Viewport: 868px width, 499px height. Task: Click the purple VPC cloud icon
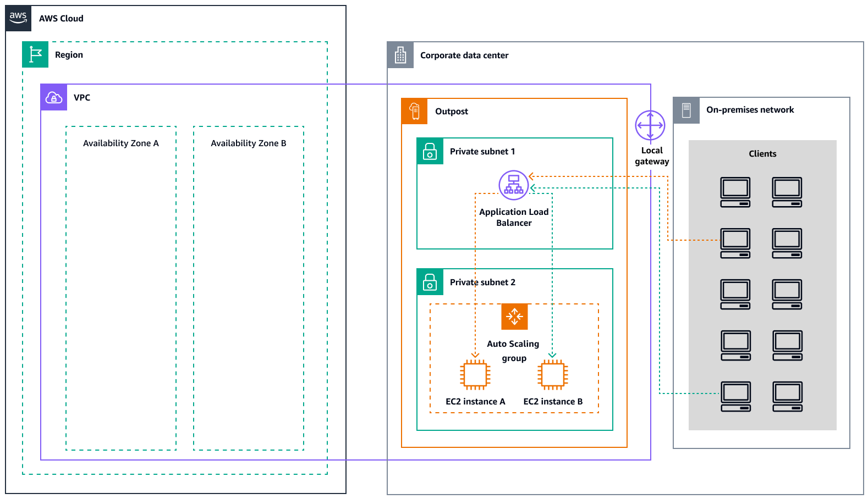(x=54, y=97)
